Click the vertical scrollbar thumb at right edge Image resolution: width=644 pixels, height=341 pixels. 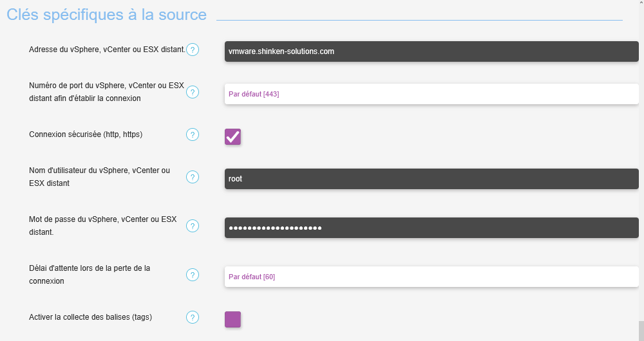[x=641, y=331]
